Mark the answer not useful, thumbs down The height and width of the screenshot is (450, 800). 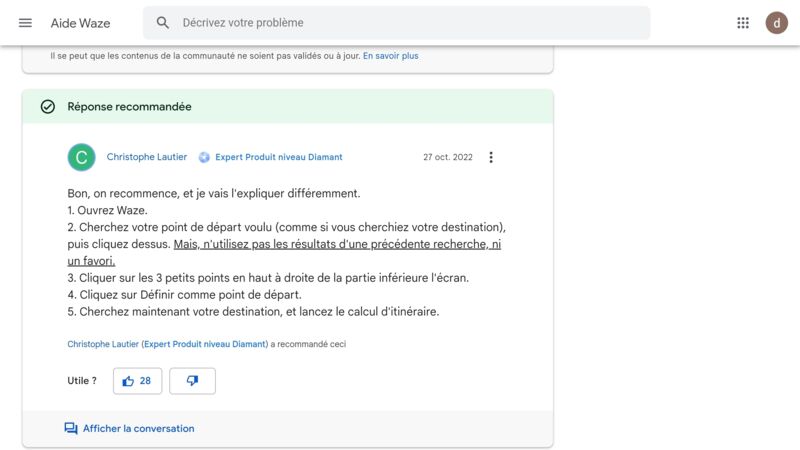click(192, 381)
